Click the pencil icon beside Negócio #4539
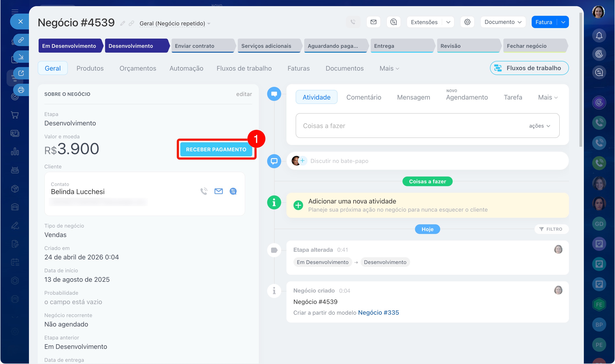Image resolution: width=615 pixels, height=364 pixels. [x=122, y=23]
